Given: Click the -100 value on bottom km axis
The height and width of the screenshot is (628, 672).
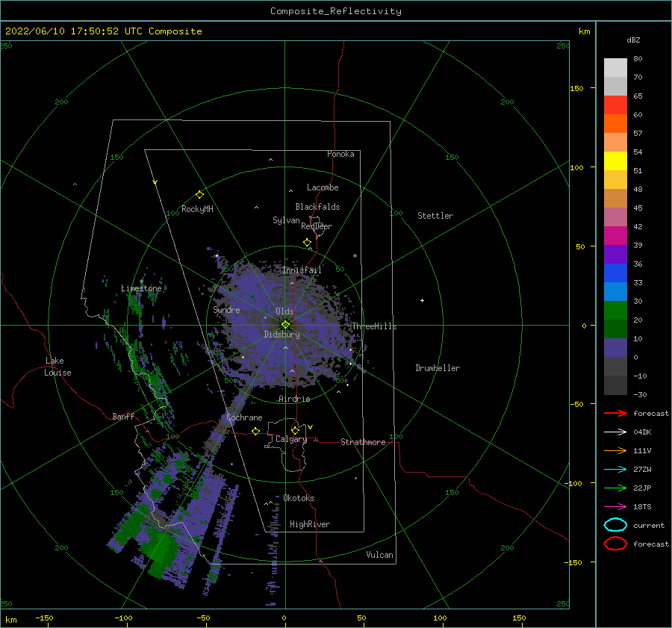Looking at the screenshot, I should (x=123, y=618).
